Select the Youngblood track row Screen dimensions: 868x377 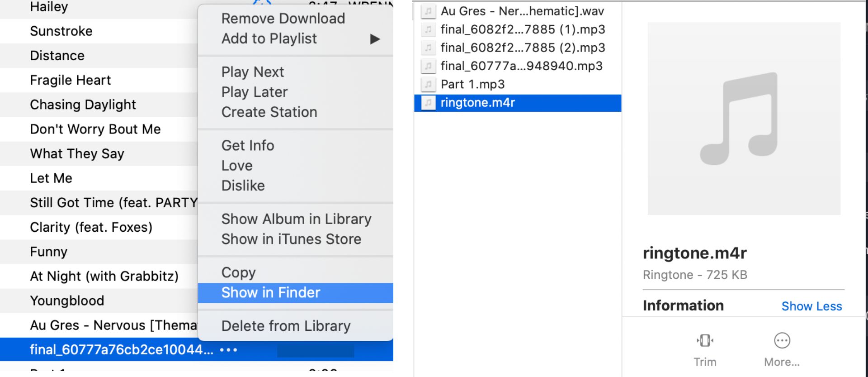[67, 301]
